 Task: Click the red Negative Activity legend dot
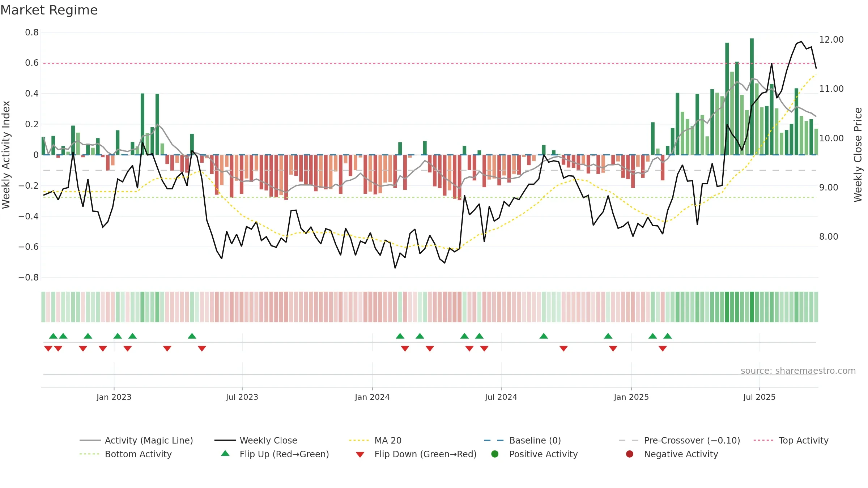630,454
